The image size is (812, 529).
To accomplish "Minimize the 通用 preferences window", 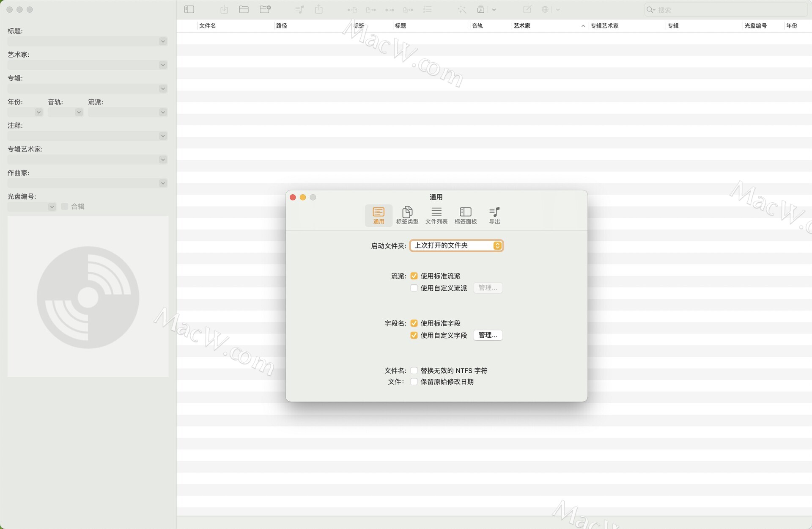I will (x=303, y=197).
